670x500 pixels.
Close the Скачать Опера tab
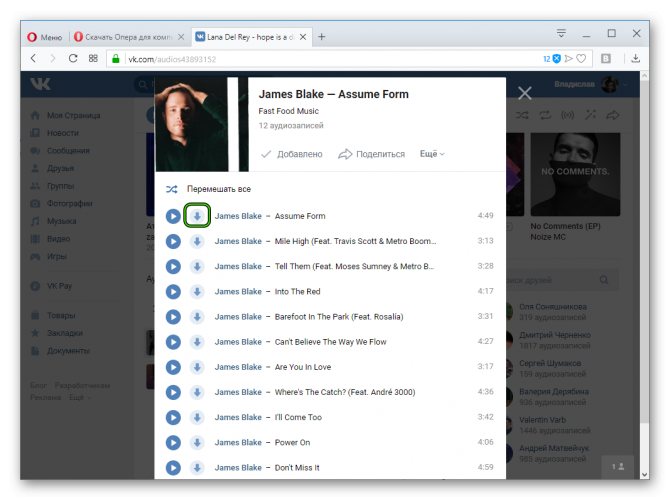click(181, 37)
